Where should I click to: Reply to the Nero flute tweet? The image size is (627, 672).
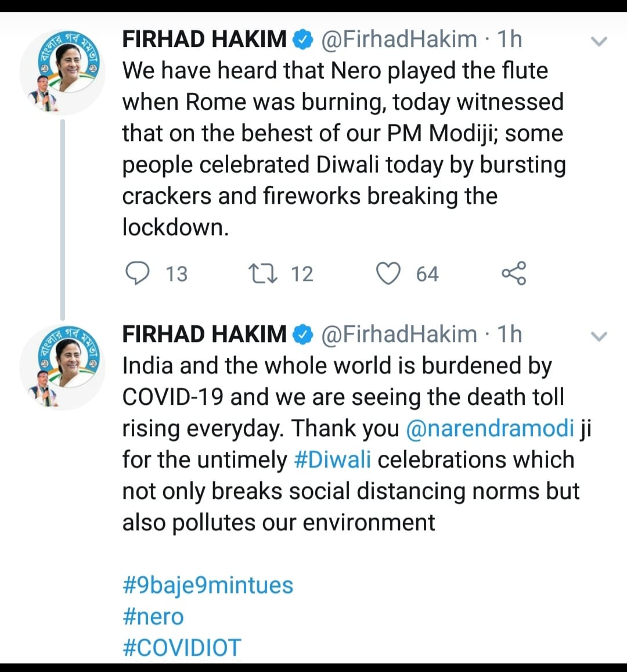(138, 274)
